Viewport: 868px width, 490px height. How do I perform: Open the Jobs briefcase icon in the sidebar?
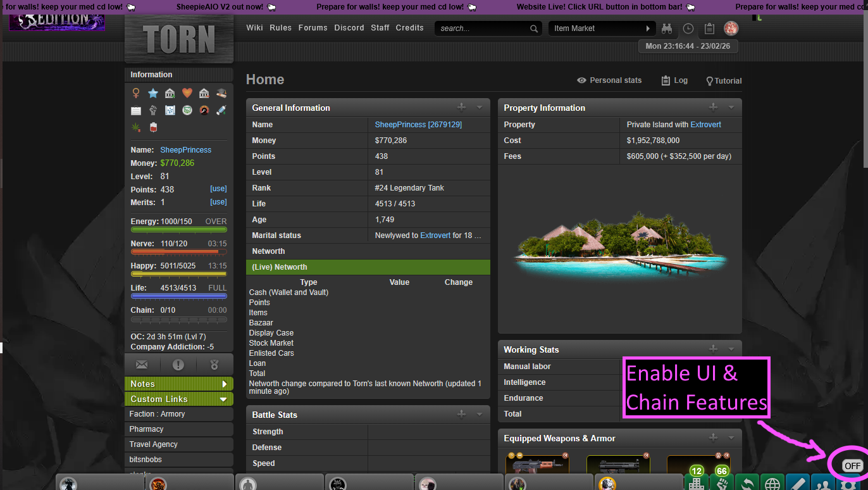pyautogui.click(x=136, y=110)
